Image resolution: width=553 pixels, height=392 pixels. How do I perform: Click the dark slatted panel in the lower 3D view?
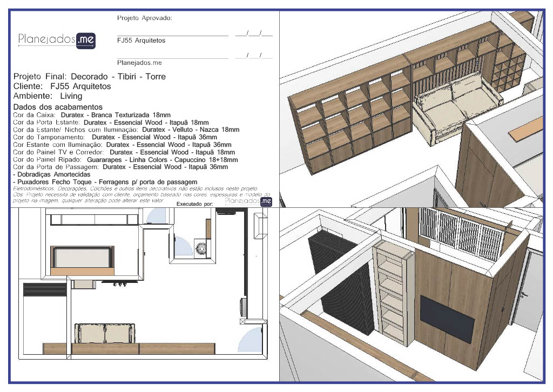340,286
